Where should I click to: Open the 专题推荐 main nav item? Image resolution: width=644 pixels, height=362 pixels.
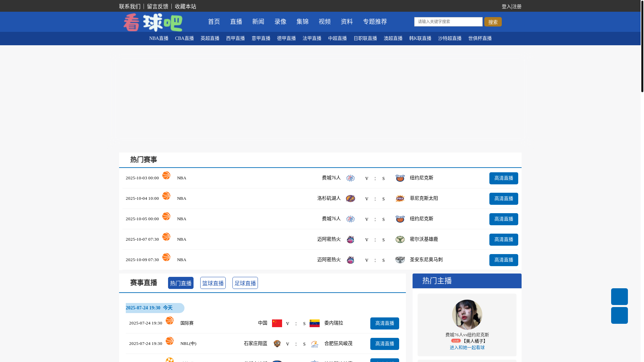coord(375,22)
